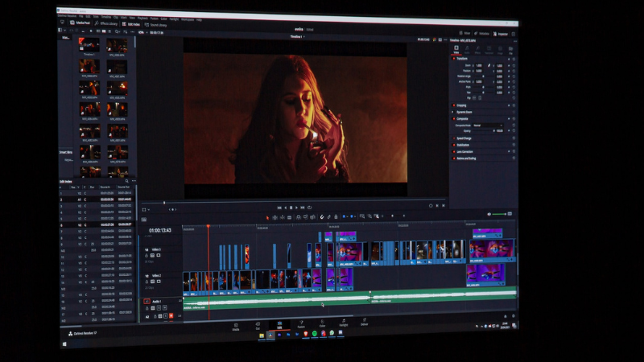Viewport: 644px width, 362px height.
Task: Open Spotify from the Windows taskbar
Action: click(315, 334)
